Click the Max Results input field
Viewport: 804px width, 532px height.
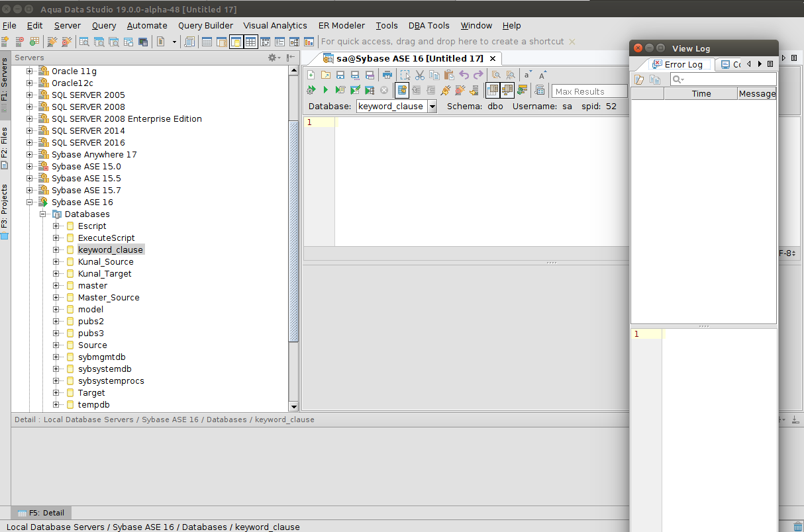point(589,91)
